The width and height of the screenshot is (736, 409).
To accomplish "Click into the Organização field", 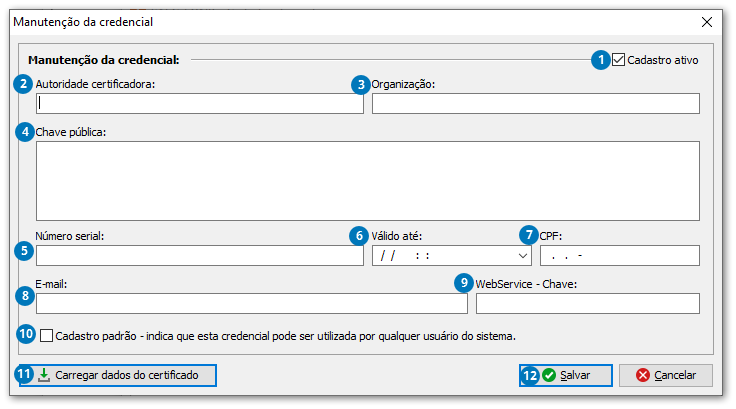I will pyautogui.click(x=535, y=103).
